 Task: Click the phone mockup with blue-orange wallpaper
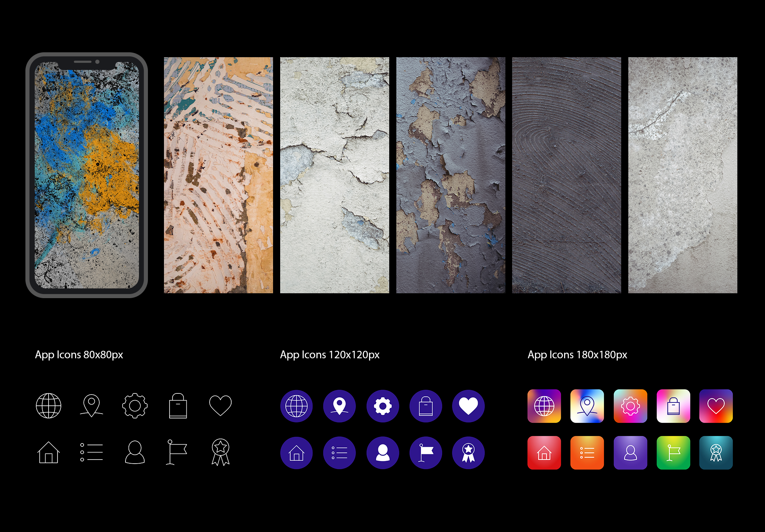87,175
